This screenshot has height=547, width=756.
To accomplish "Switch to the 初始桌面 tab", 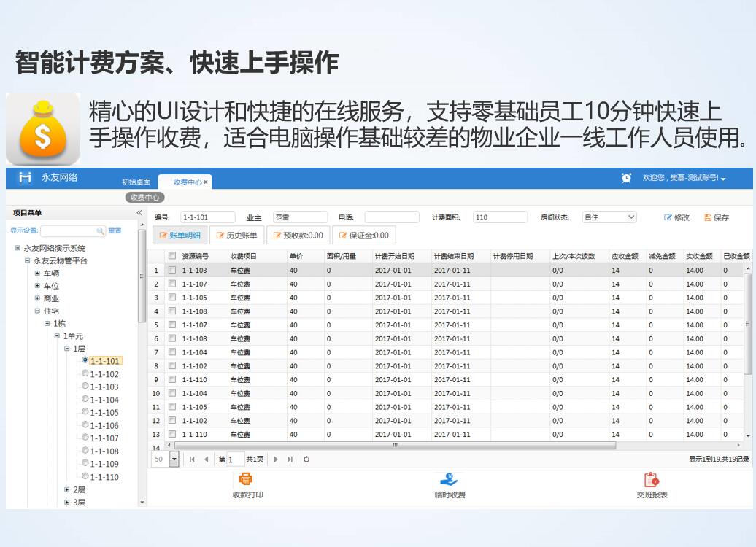I will [136, 182].
